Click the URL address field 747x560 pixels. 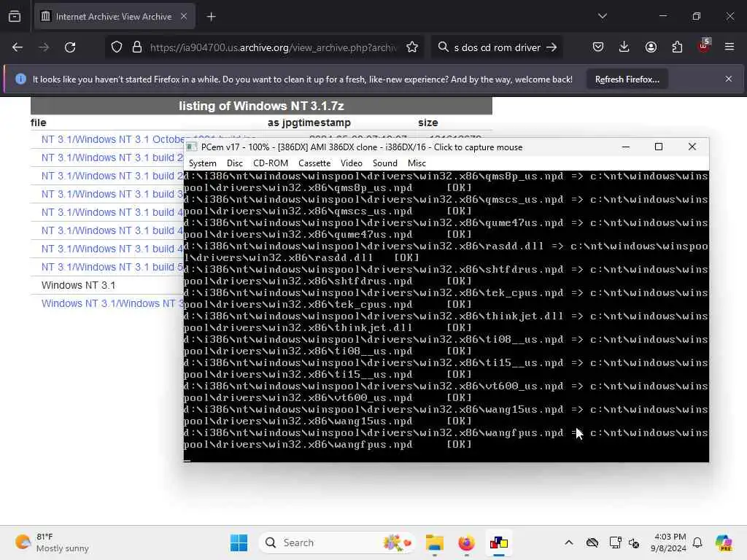(x=273, y=47)
